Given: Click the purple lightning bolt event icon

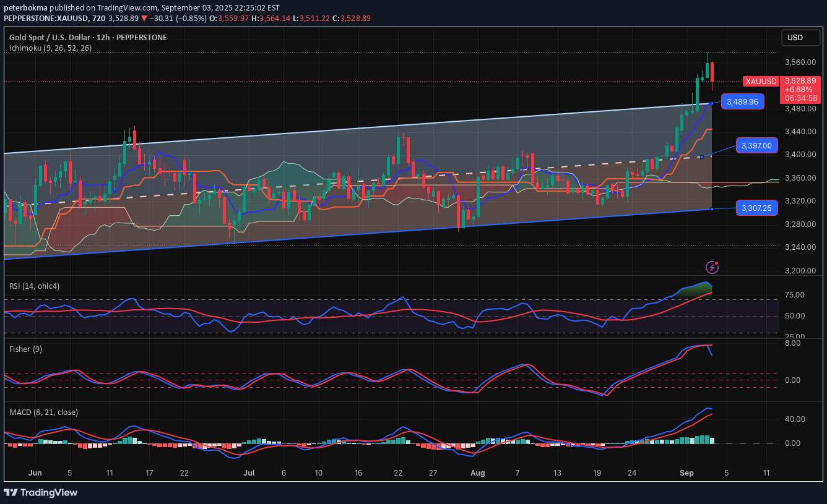Looking at the screenshot, I should click(x=712, y=267).
